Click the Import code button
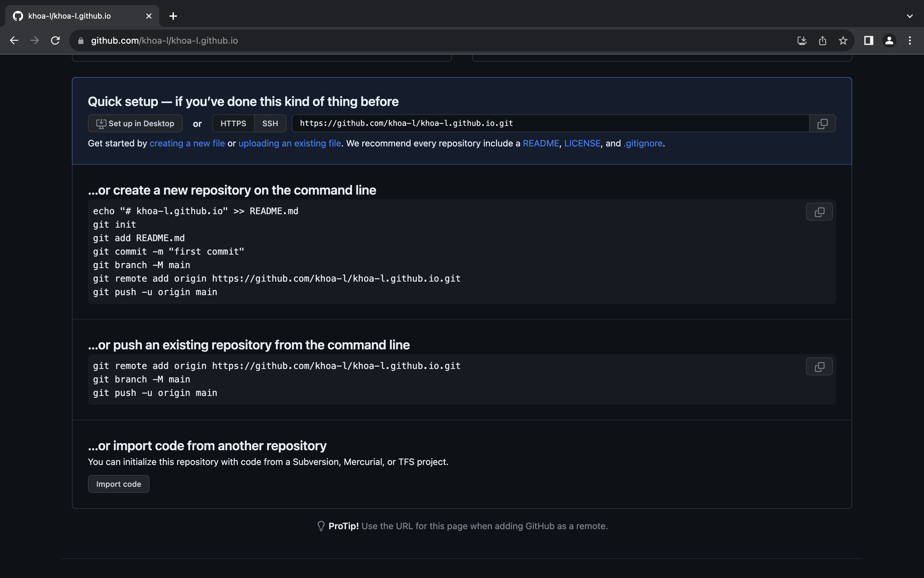Screen dimensions: 924x578 (118, 484)
